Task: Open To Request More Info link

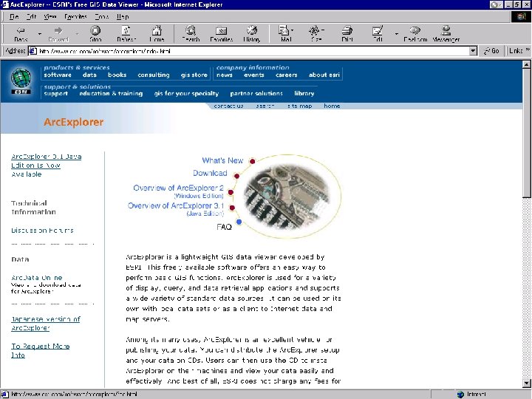Action: [x=40, y=350]
